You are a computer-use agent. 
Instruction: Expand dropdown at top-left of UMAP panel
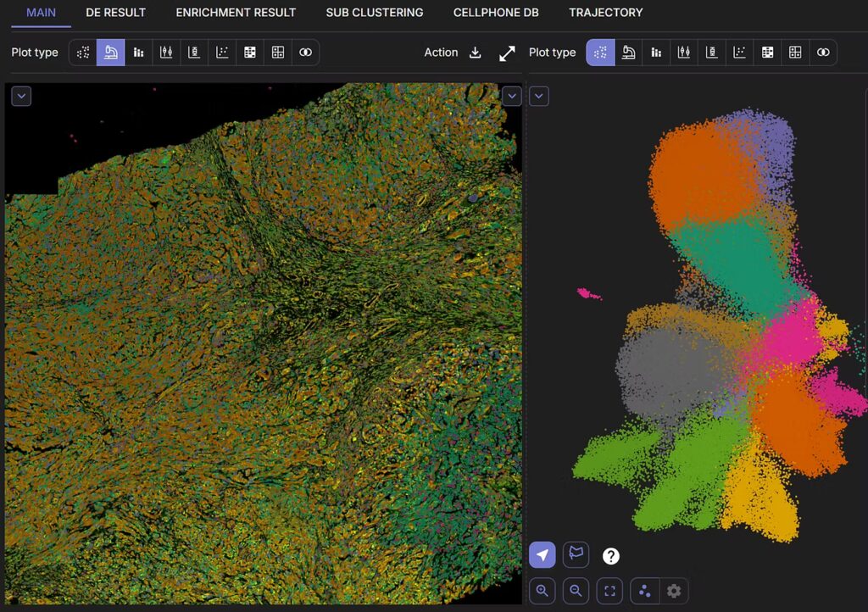click(x=539, y=96)
